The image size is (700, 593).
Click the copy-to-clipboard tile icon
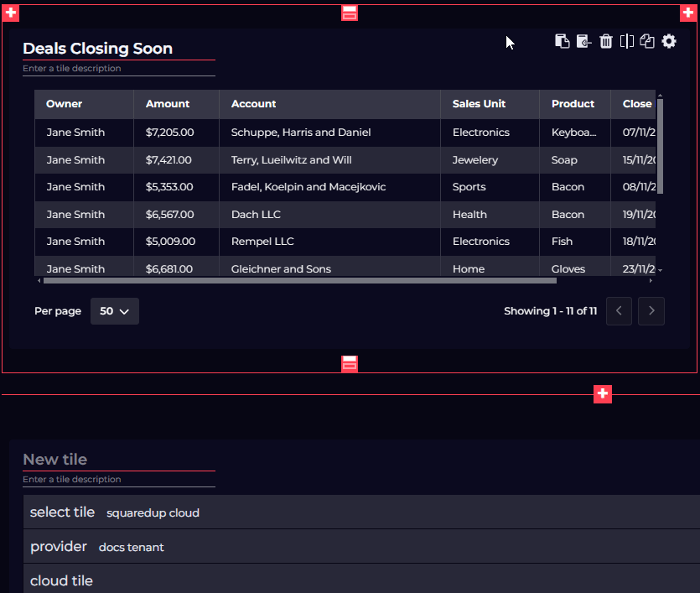pyautogui.click(x=562, y=42)
